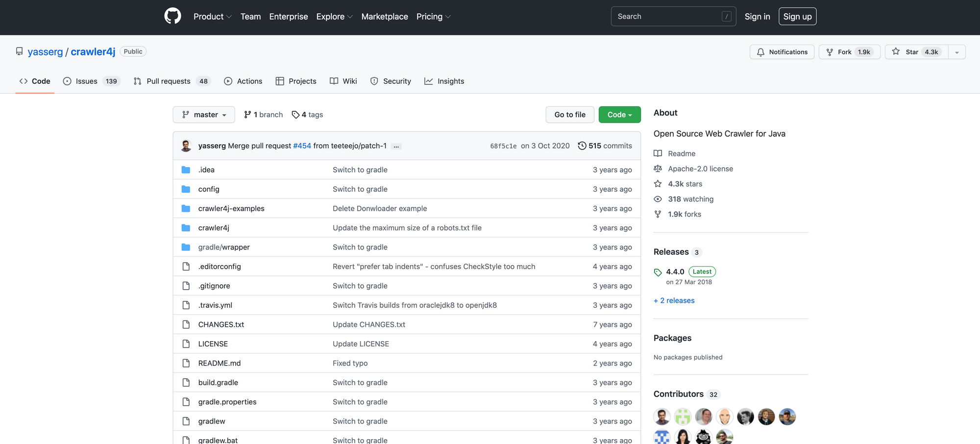This screenshot has height=444, width=980.
Task: Click the Sign up button
Action: pyautogui.click(x=797, y=17)
